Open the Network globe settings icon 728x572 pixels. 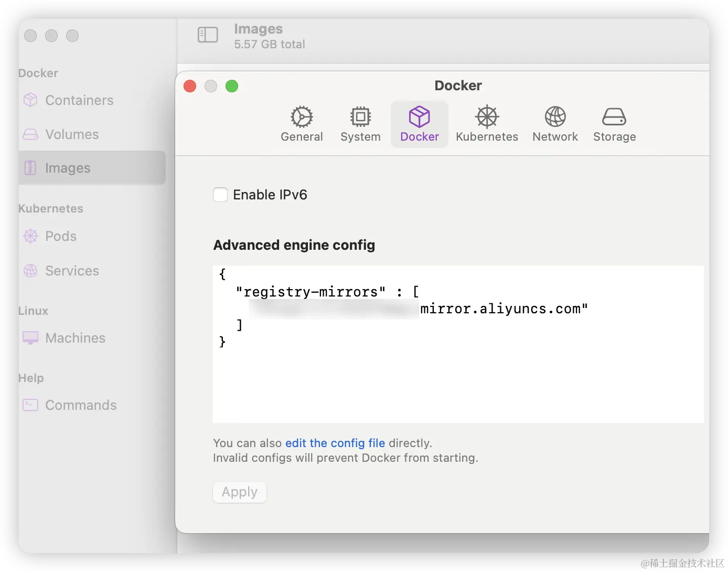[555, 116]
